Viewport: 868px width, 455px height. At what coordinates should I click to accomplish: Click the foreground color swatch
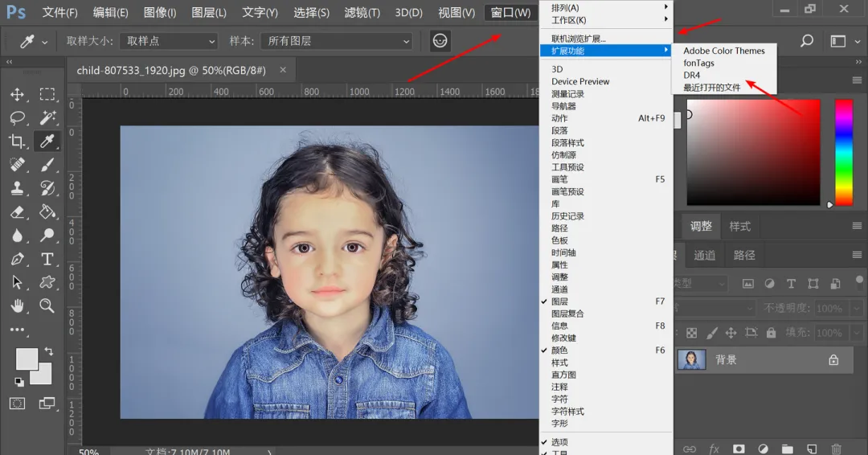point(26,359)
